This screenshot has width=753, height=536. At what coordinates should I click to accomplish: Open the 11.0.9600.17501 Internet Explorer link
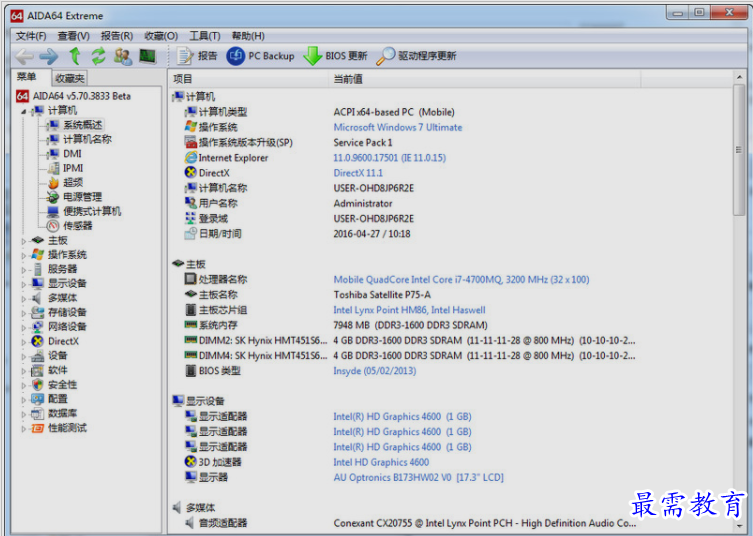click(x=389, y=158)
